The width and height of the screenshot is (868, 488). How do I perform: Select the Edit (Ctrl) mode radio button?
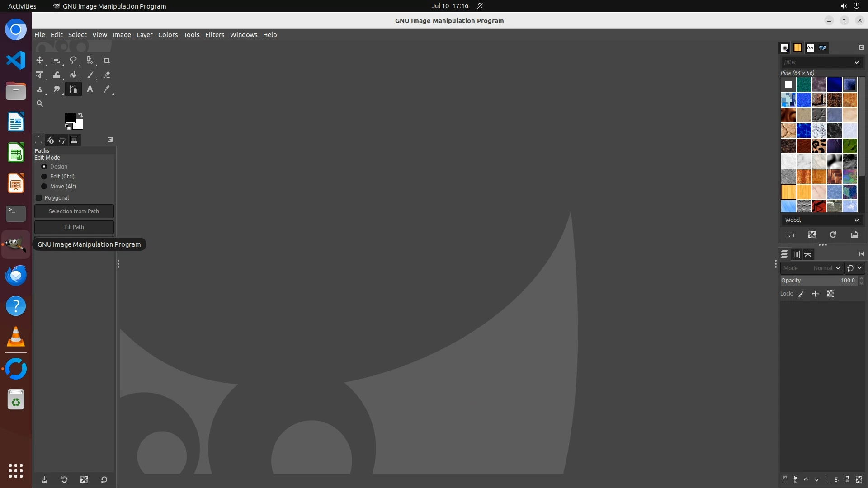pos(44,177)
